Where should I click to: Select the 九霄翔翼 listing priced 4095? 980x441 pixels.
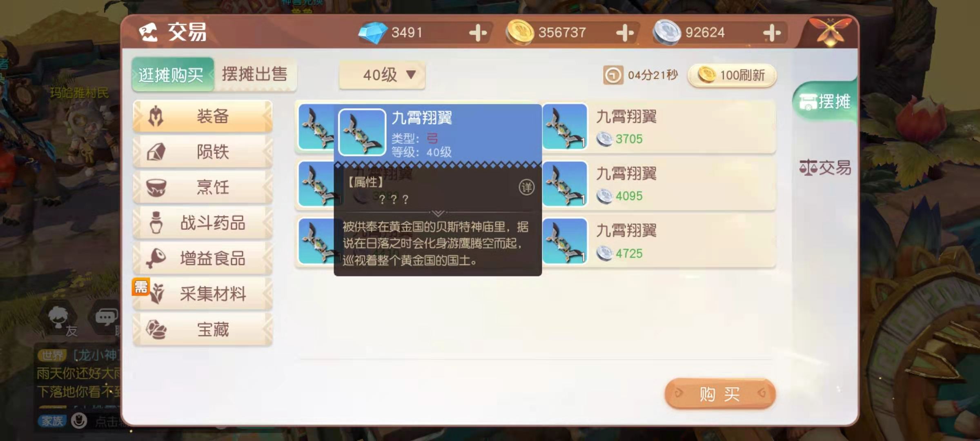click(658, 185)
